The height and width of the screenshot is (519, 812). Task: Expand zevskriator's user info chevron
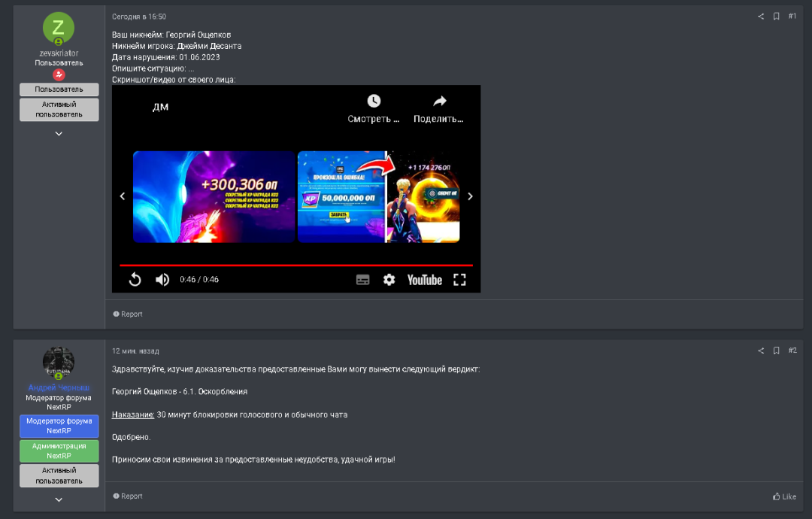click(x=59, y=134)
